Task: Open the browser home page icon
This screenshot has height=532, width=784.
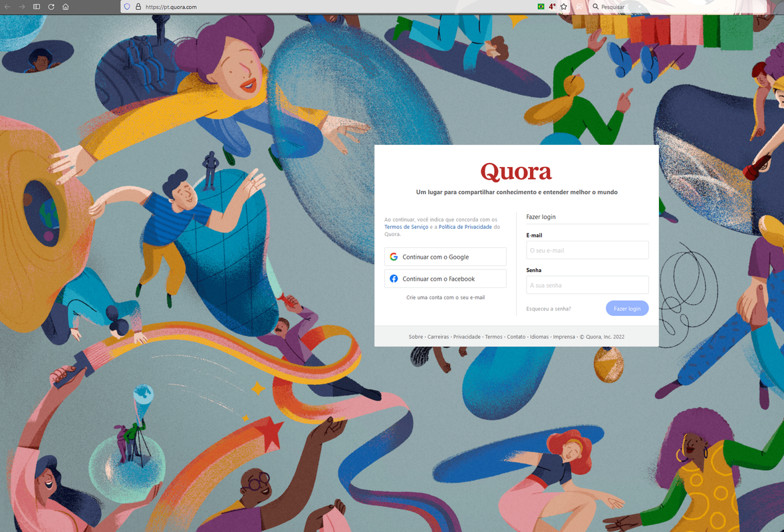Action: (66, 7)
